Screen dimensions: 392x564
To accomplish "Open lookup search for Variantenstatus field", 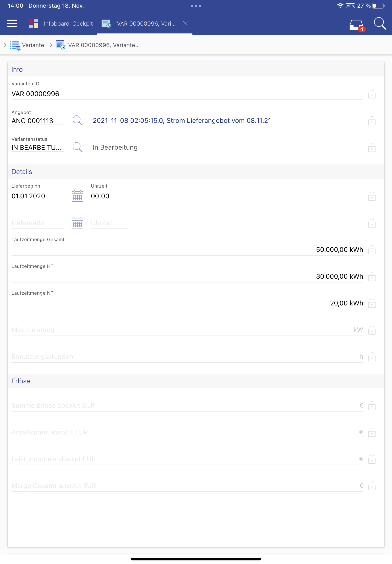I will pyautogui.click(x=77, y=147).
